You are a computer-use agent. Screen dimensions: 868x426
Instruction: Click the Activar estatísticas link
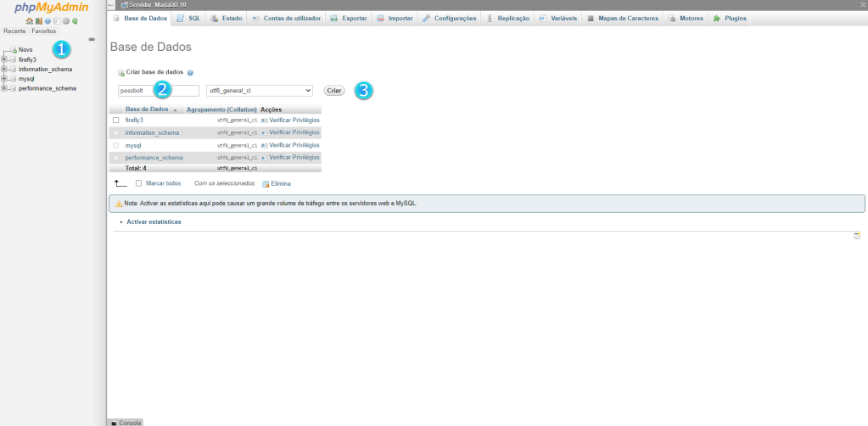[154, 221]
